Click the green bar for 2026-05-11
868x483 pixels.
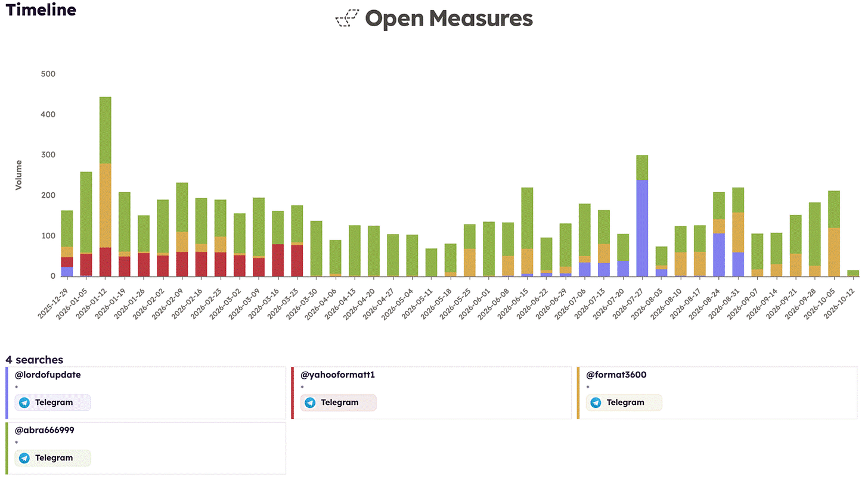431,263
